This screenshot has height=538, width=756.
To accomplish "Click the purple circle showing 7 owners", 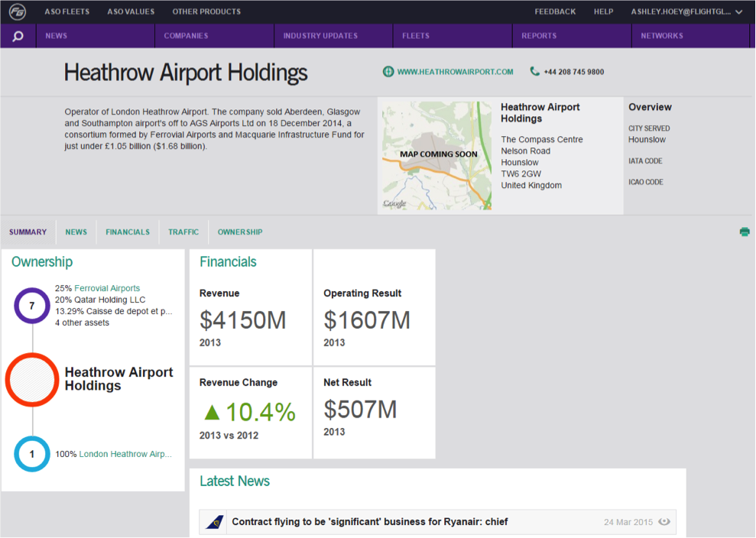I will pos(32,306).
